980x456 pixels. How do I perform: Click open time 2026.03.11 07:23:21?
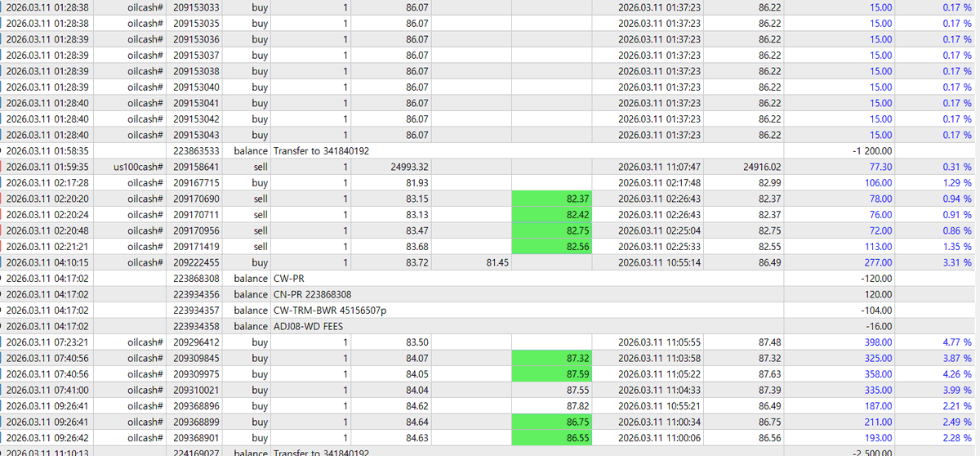coord(47,342)
